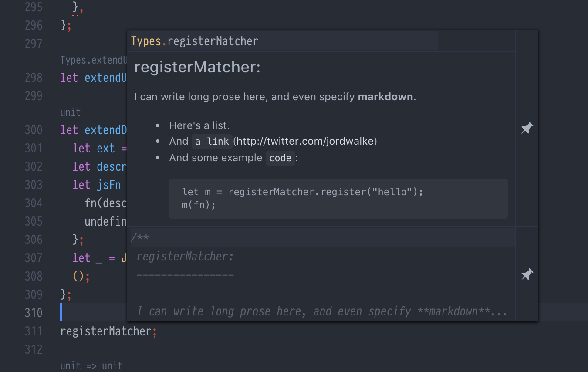Image resolution: width=588 pixels, height=372 pixels.
Task: Click the 'Types.extendU' code lens annotation
Action: click(94, 60)
